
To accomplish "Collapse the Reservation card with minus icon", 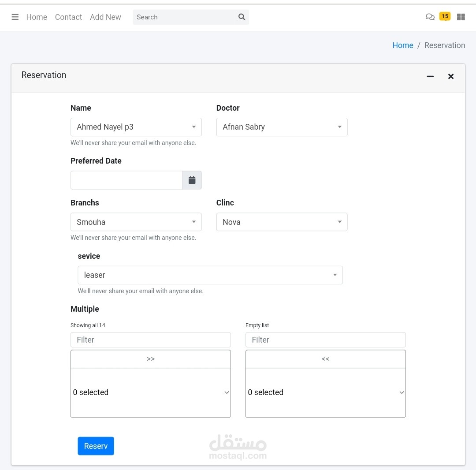I will coord(430,76).
